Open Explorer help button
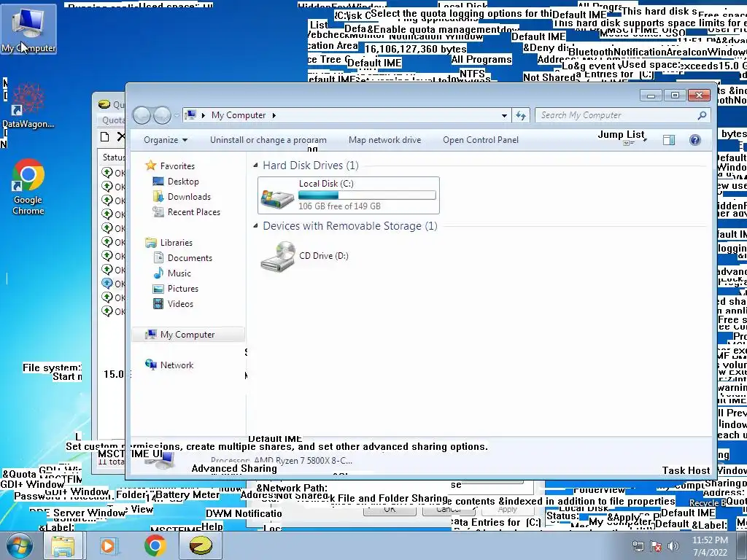Viewport: 747px width, 560px height. [695, 140]
